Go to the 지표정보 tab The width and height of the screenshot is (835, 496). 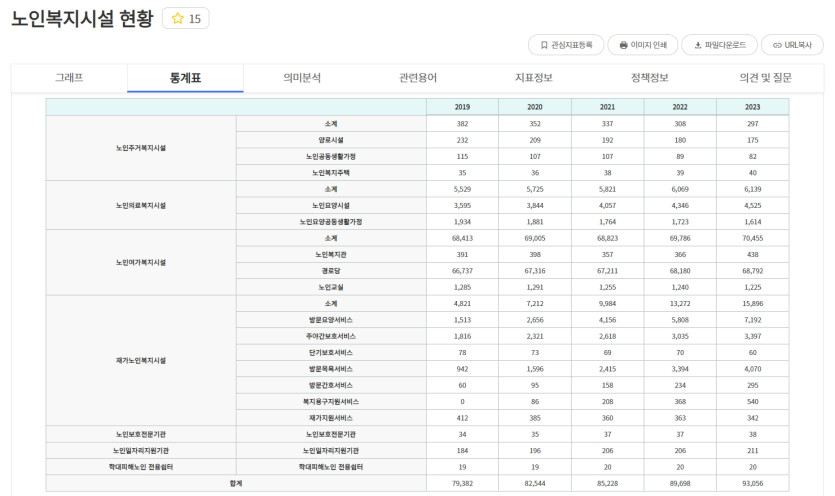pos(534,78)
